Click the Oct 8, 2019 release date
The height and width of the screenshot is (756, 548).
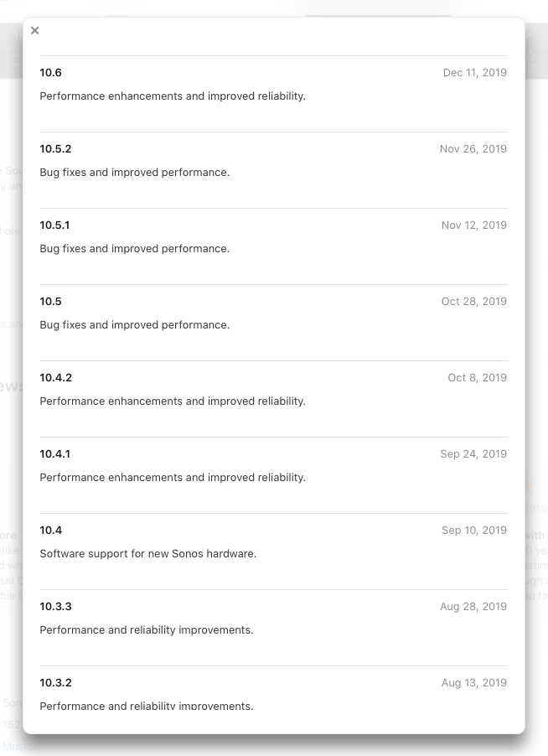(477, 377)
